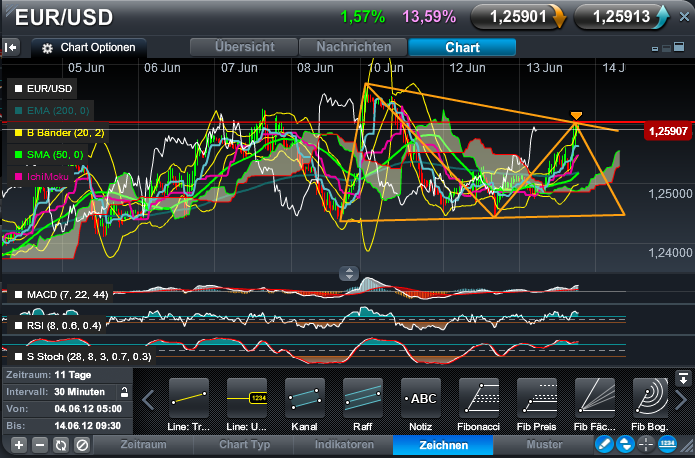
Task: Select the Fibonacci retracement tool
Action: point(479,398)
